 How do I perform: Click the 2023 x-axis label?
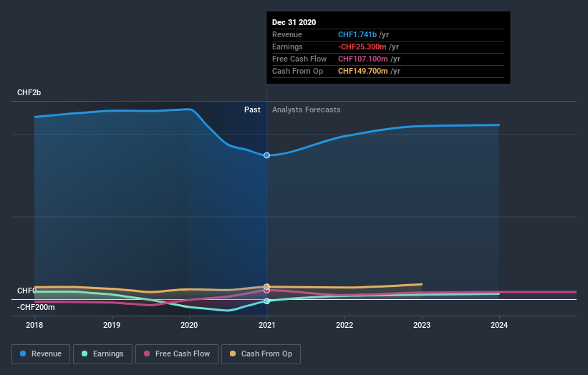coord(422,325)
